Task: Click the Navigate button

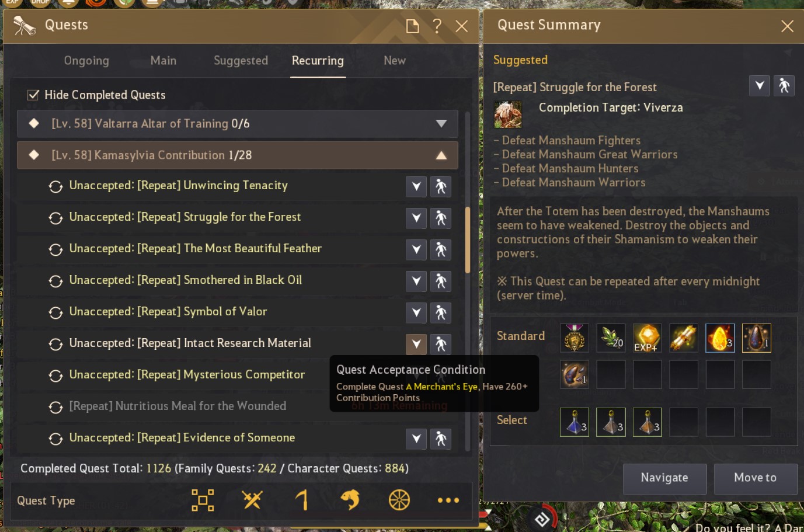Action: (x=665, y=479)
